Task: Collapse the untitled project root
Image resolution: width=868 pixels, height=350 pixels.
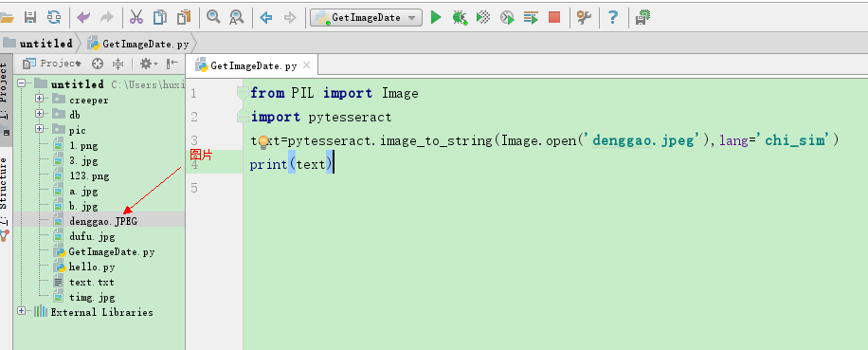Action: tap(22, 83)
